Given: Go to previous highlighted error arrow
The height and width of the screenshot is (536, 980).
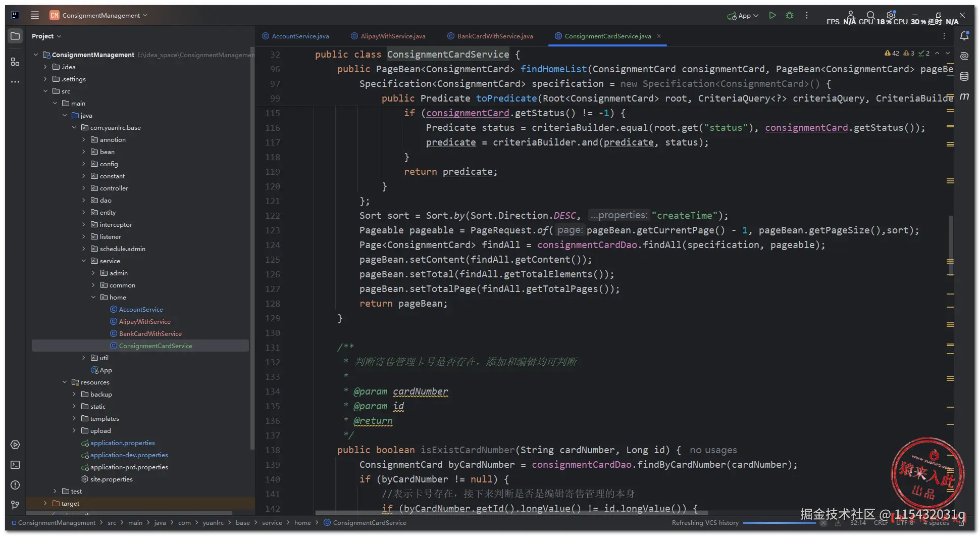Looking at the screenshot, I should coord(937,53).
